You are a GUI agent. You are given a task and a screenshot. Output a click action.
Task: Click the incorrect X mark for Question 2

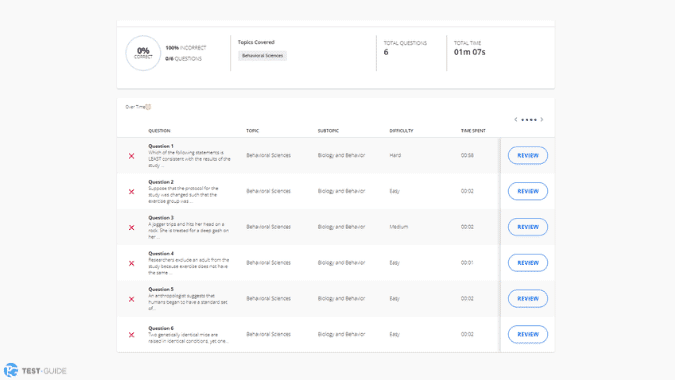[132, 192]
